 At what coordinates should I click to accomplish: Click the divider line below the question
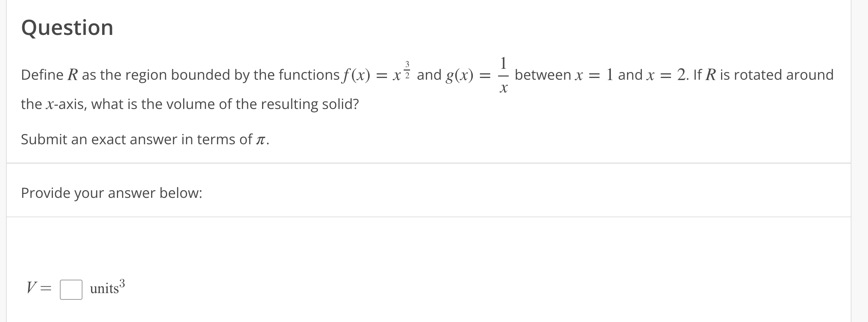tap(434, 163)
